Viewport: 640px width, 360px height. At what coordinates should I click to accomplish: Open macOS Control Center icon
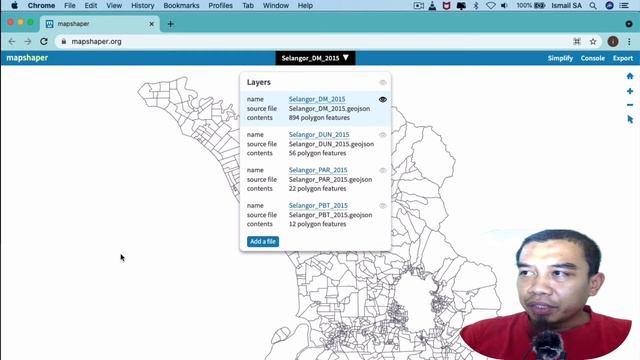[624, 6]
